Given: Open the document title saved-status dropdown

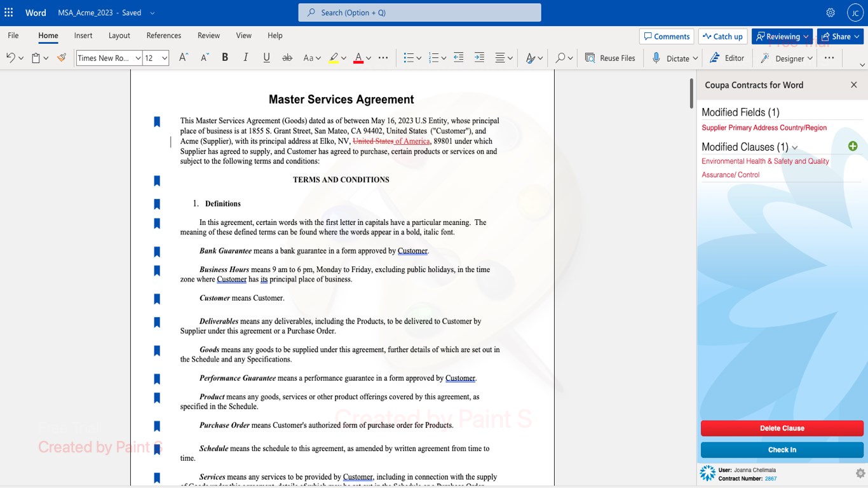Looking at the screenshot, I should tap(153, 13).
